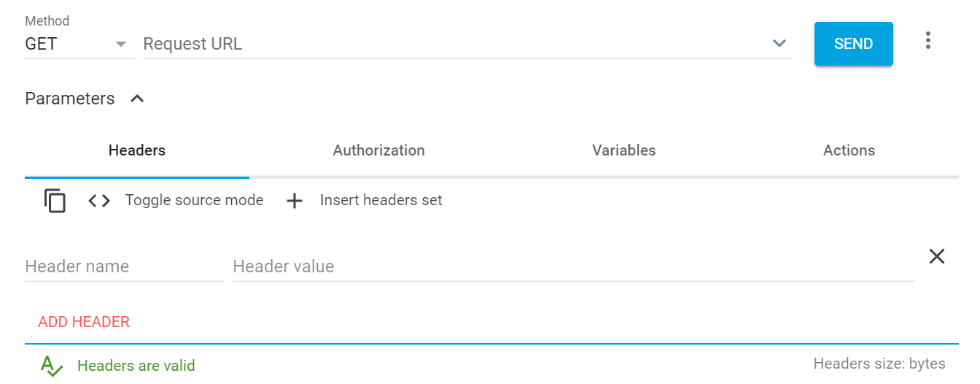
Task: Open the Actions tab
Action: point(849,150)
